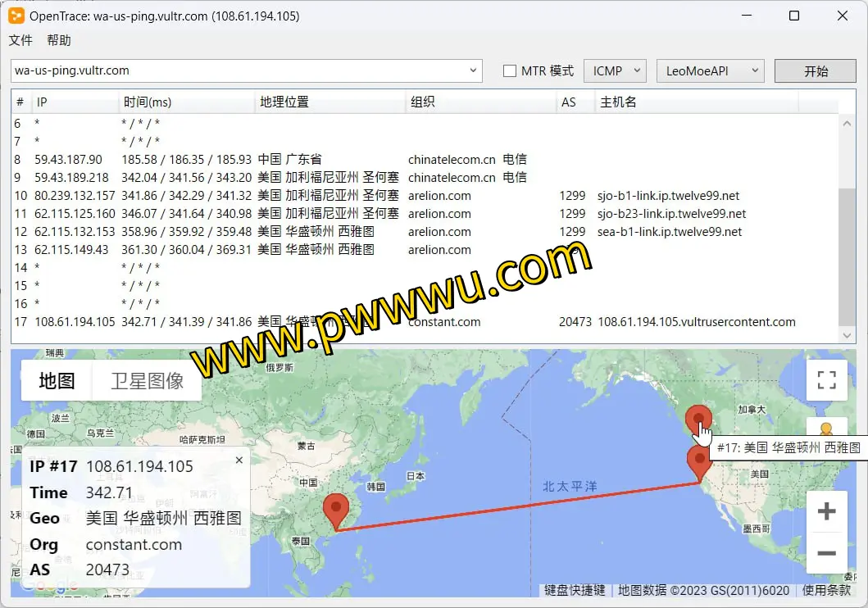The width and height of the screenshot is (868, 608).
Task: Switch to the 卫星图像 tab
Action: coord(146,380)
